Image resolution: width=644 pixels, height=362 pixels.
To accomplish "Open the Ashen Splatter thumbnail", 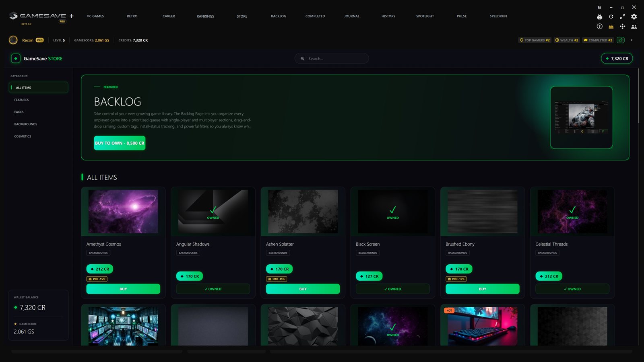I will pos(303,212).
